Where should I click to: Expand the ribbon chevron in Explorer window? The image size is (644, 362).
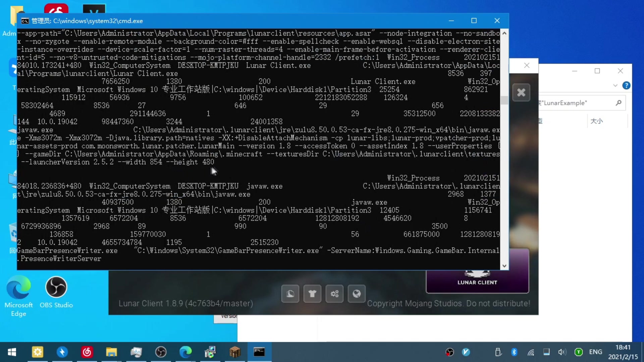(615, 85)
